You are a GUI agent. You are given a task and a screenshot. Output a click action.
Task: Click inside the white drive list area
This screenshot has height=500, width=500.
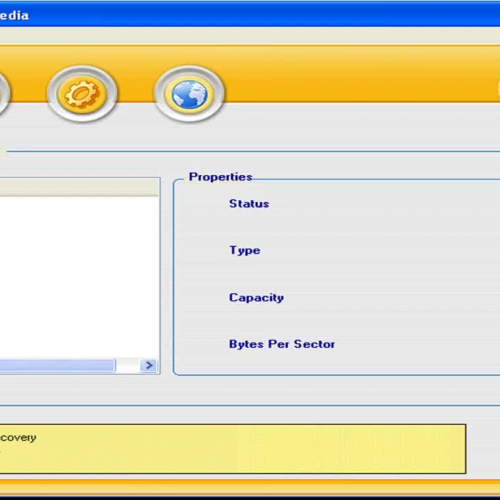point(79,277)
